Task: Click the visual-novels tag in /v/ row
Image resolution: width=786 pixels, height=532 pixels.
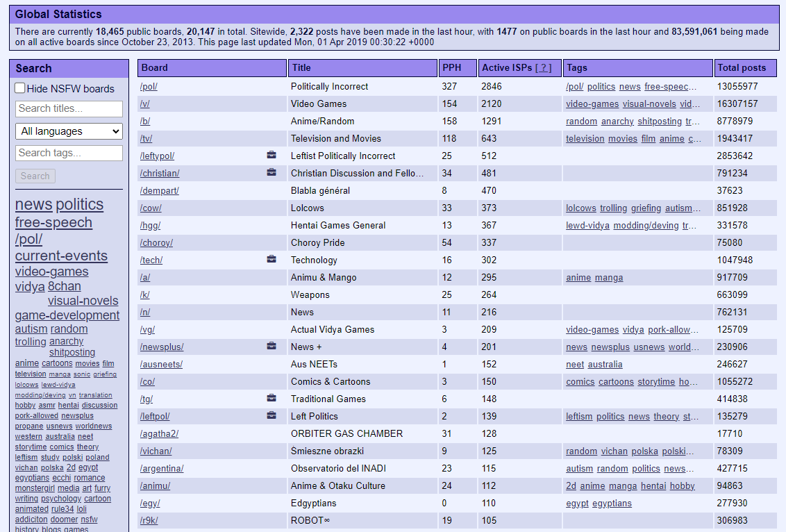Action: [649, 104]
